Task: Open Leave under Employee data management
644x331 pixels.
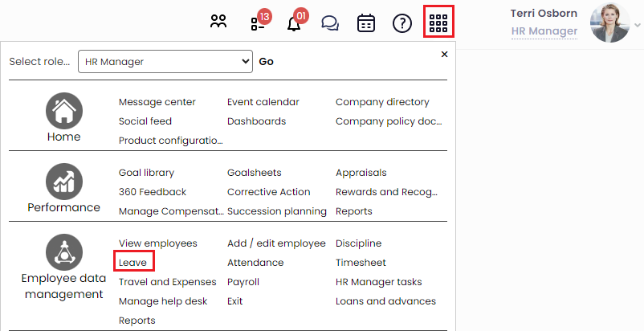Action: coord(132,263)
